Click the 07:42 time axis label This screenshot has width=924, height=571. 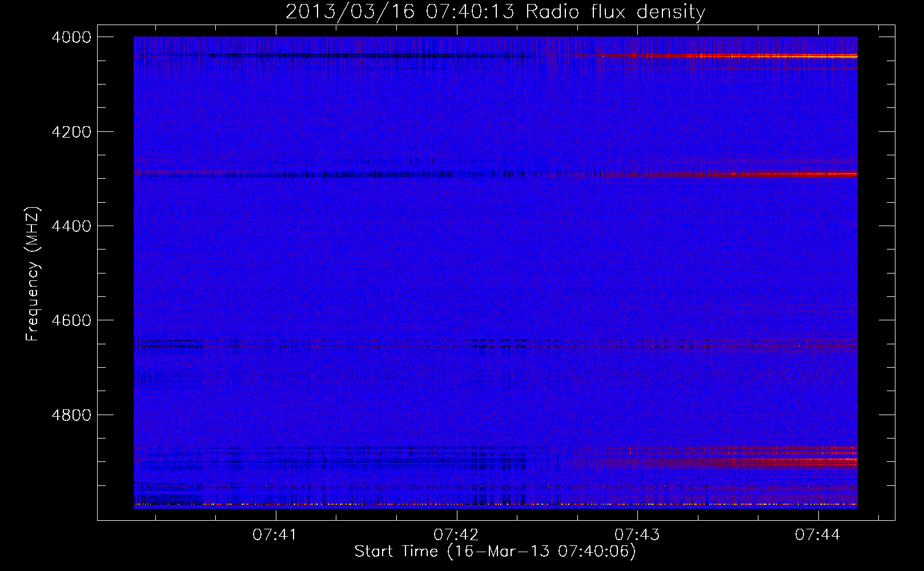(x=456, y=534)
